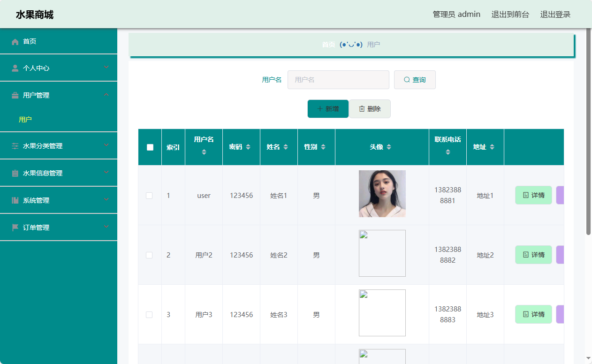This screenshot has width=592, height=364.
Task: Click the 系统管理 chart icon
Action: point(15,200)
